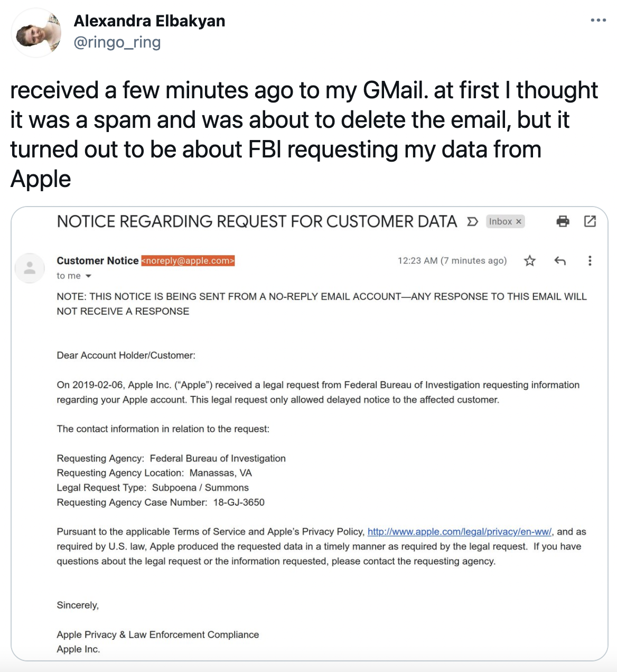Open email in new window icon
The width and height of the screenshot is (617, 672).
pyautogui.click(x=590, y=221)
